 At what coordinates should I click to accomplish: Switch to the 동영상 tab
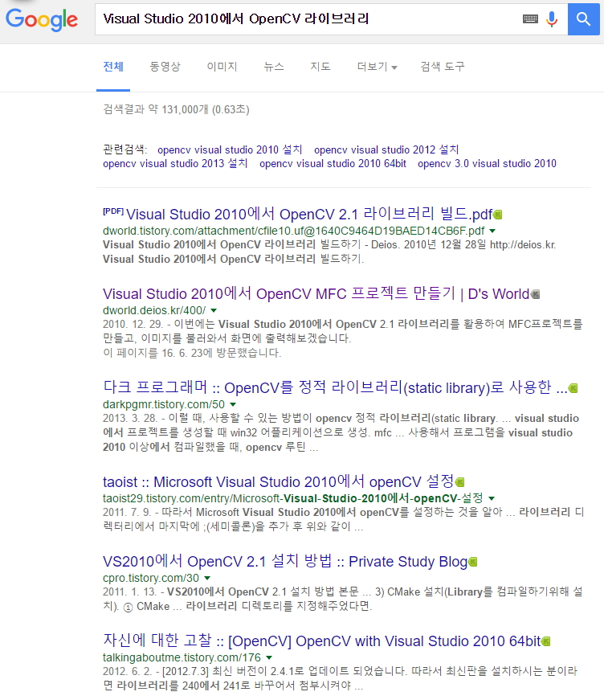(165, 67)
